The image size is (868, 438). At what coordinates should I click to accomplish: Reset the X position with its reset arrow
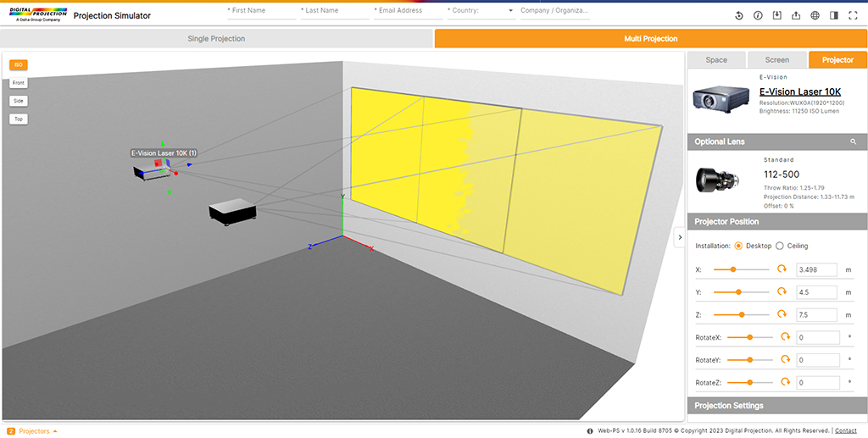click(x=782, y=269)
